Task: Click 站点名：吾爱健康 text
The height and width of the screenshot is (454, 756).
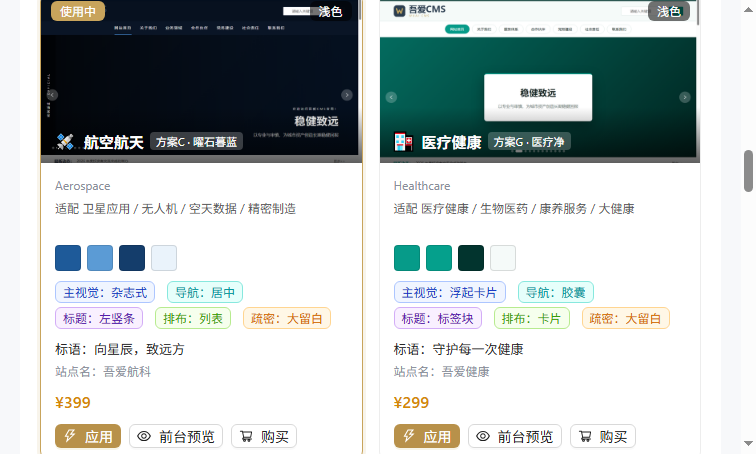Action: (x=442, y=372)
